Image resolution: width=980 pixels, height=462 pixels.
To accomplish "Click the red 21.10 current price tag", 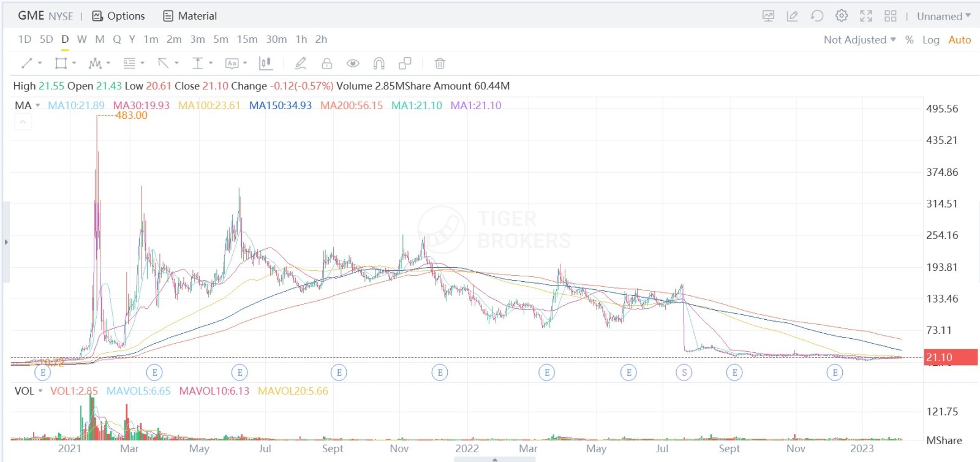I will 951,357.
